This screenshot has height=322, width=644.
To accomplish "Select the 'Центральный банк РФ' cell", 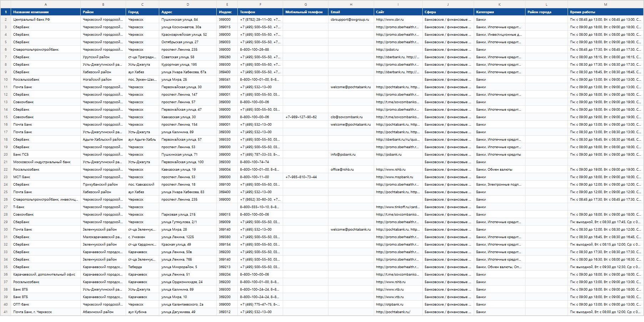I will [46, 20].
